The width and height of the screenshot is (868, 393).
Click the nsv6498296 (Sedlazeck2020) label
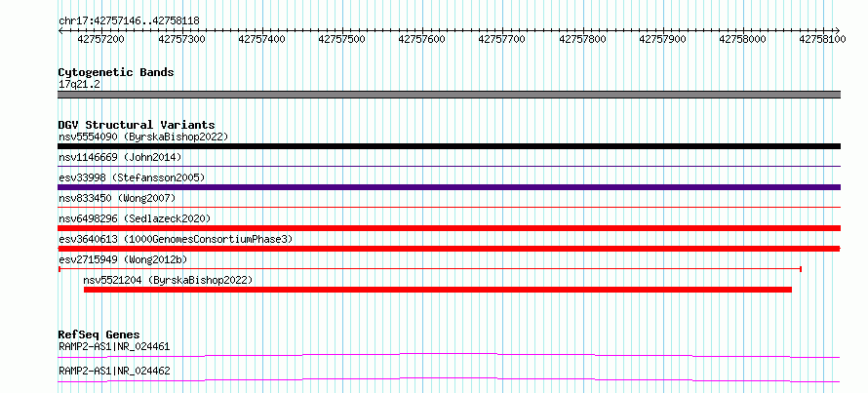click(x=135, y=218)
